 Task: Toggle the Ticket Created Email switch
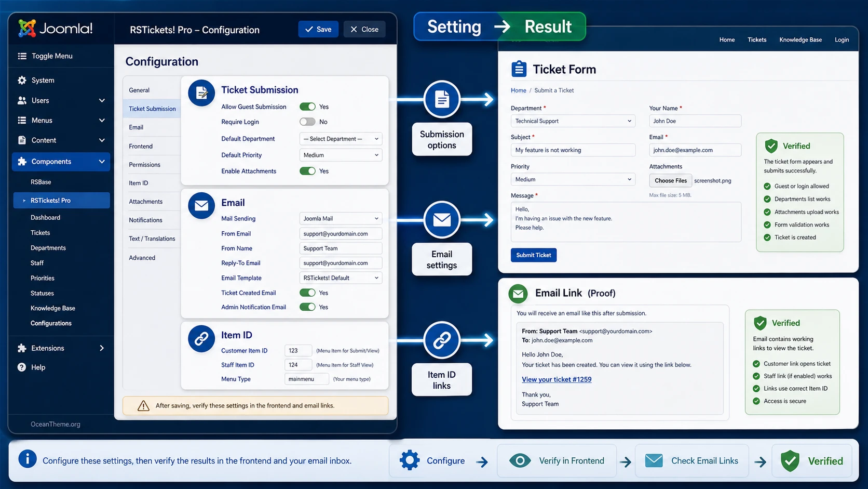(307, 293)
